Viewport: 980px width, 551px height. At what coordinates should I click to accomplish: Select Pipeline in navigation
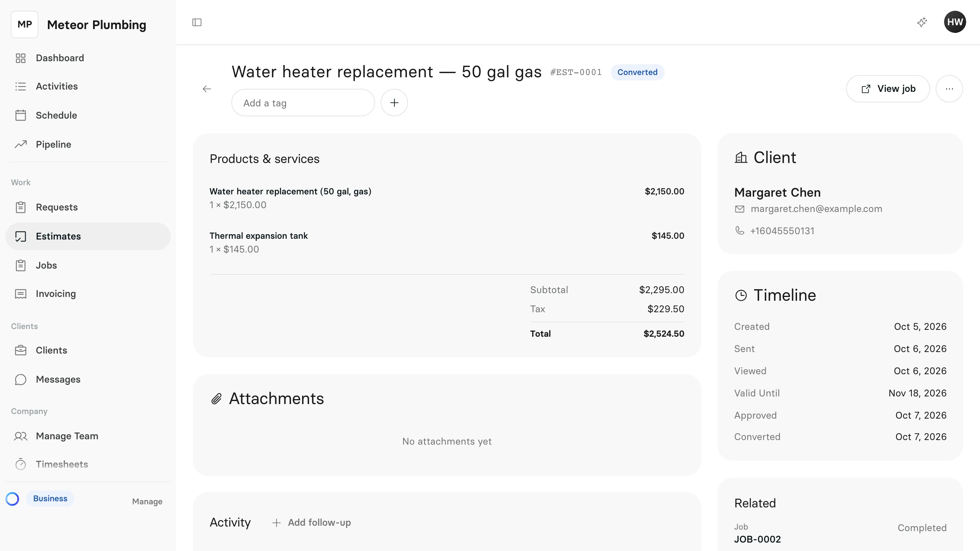point(88,144)
